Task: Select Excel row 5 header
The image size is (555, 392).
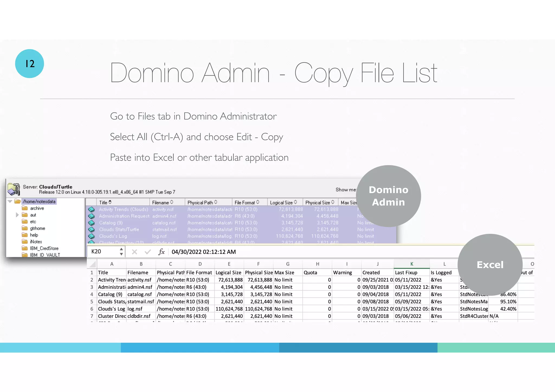Action: [92, 302]
